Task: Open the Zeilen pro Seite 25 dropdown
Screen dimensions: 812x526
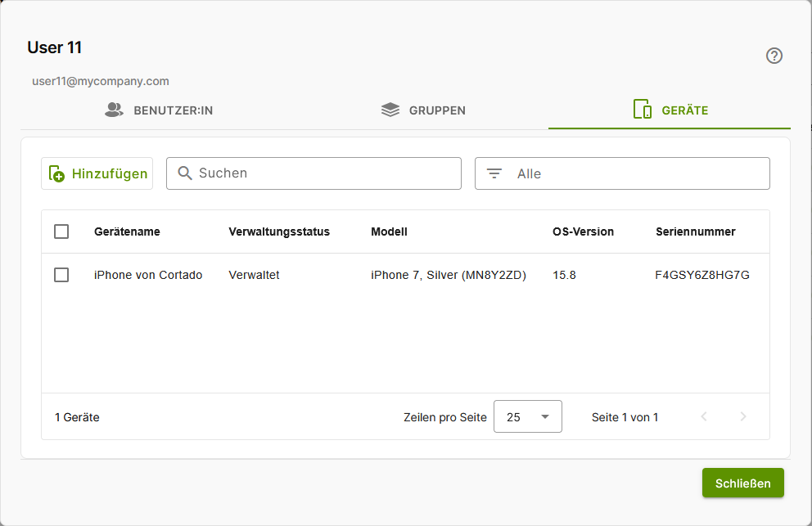Action: [x=528, y=416]
